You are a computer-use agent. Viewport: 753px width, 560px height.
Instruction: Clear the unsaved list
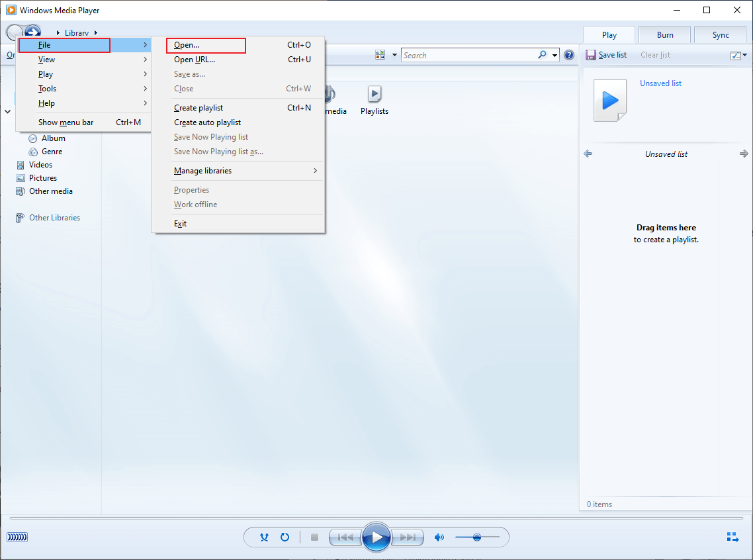pyautogui.click(x=655, y=55)
